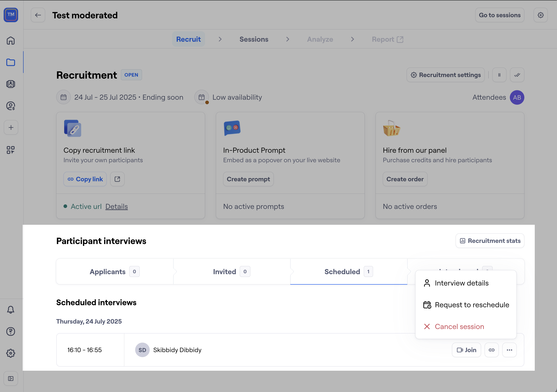
Task: Click the mark-complete double-check icon
Action: tap(517, 75)
